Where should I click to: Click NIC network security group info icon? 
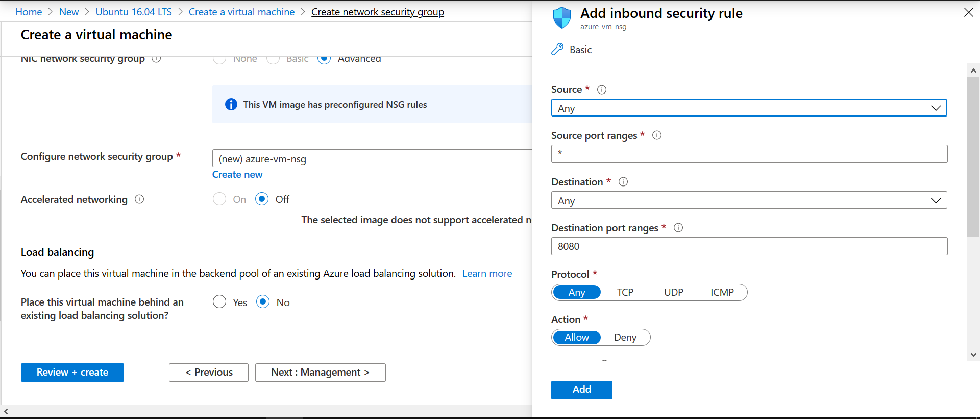click(156, 59)
